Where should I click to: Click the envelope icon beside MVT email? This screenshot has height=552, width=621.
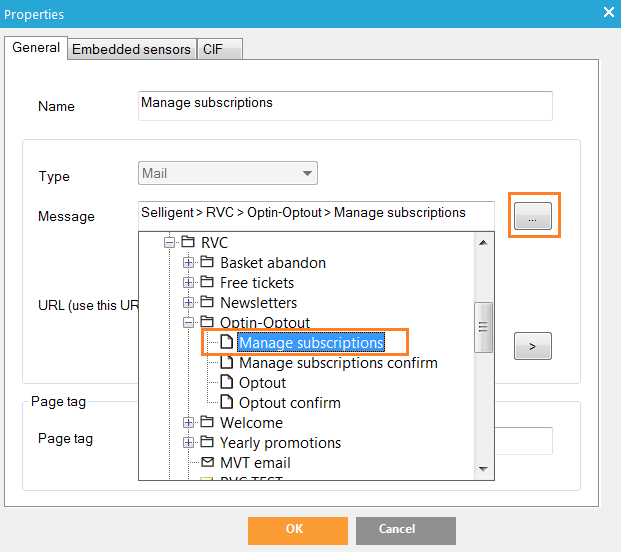(x=208, y=463)
